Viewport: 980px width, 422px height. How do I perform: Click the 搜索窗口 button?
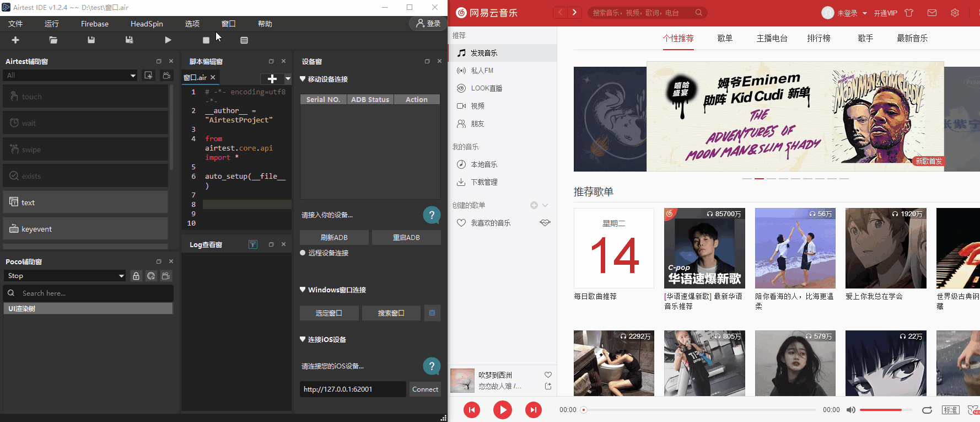pos(391,313)
